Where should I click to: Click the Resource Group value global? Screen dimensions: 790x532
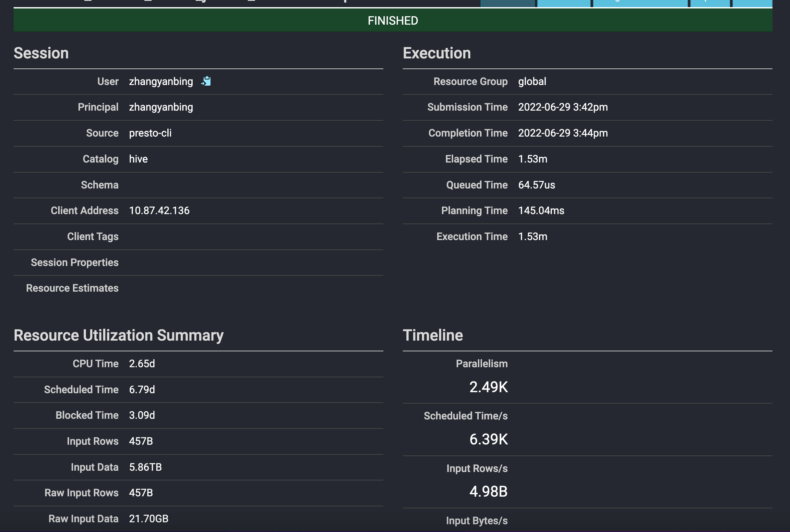[x=532, y=81]
